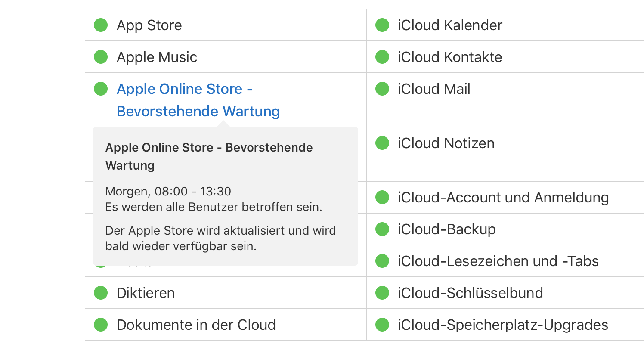Click the green indicator next to iCloud-Backup

(x=382, y=229)
